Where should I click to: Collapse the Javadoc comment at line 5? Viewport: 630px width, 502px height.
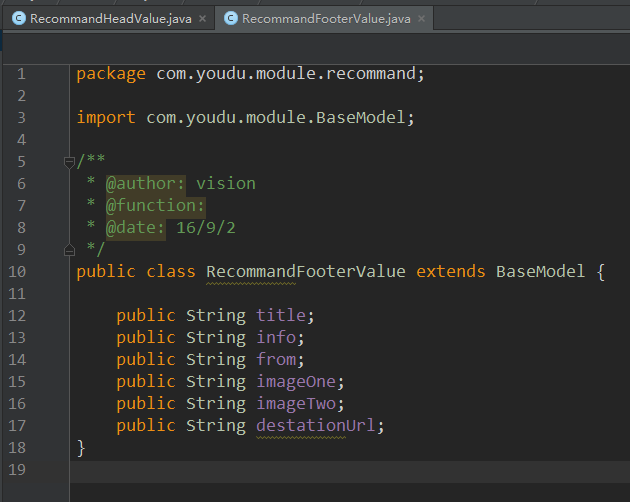(69, 161)
